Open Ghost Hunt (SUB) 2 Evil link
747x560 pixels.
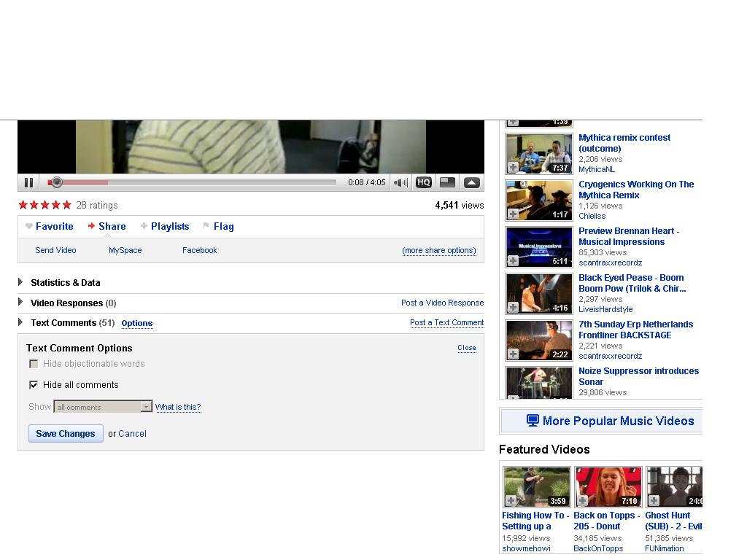pos(673,521)
